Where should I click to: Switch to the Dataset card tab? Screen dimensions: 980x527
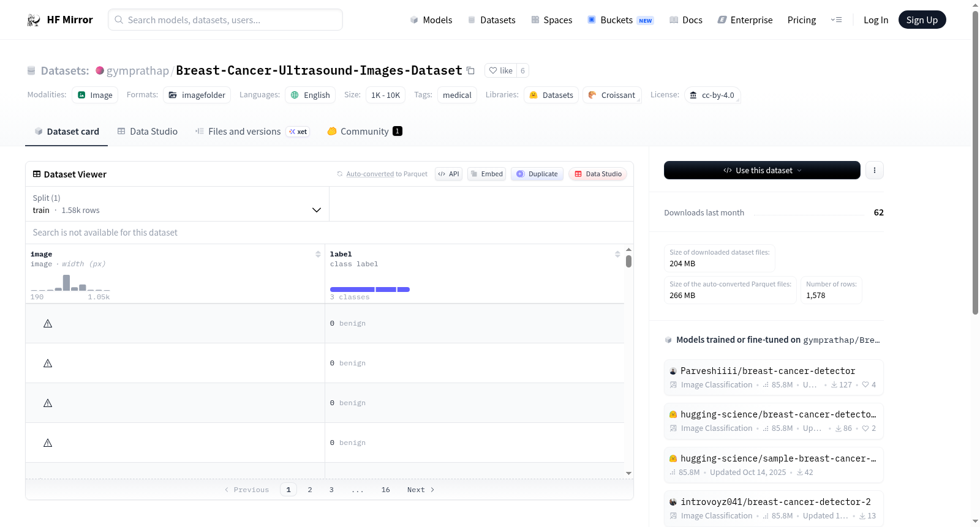tap(66, 132)
